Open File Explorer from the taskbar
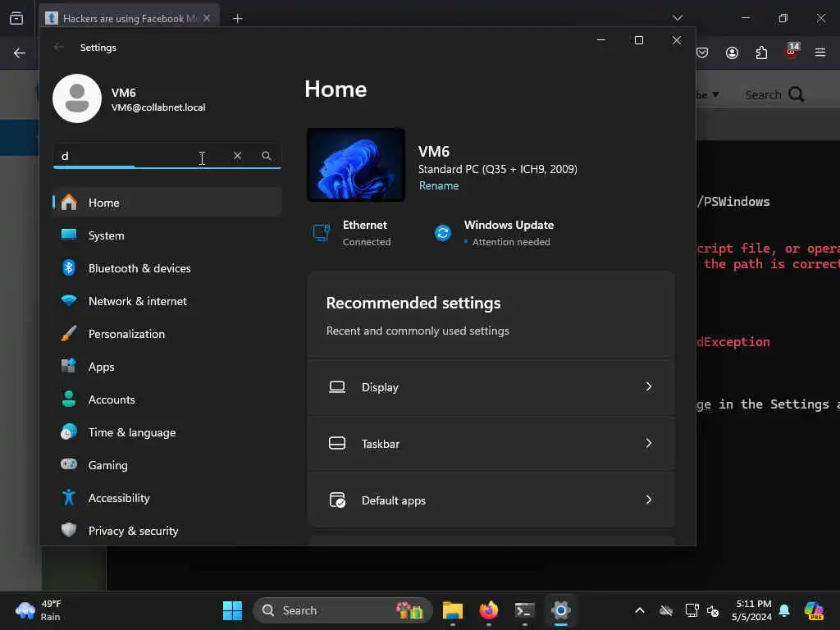 tap(453, 610)
